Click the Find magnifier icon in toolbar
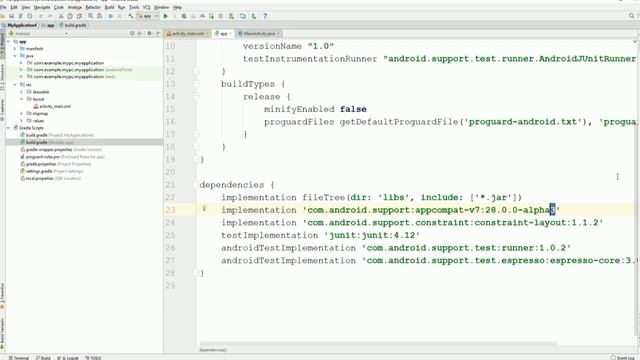Screen dimensions: 640x360 click(91, 16)
